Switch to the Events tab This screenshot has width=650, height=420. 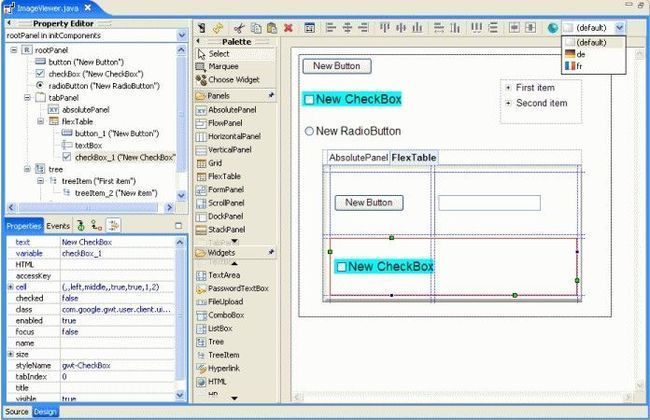click(x=58, y=226)
